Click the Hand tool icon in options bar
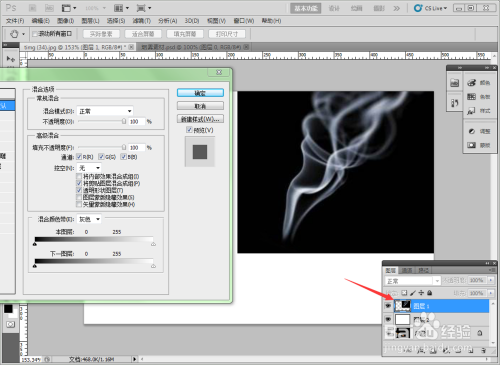This screenshot has width=500, height=365. 14,34
